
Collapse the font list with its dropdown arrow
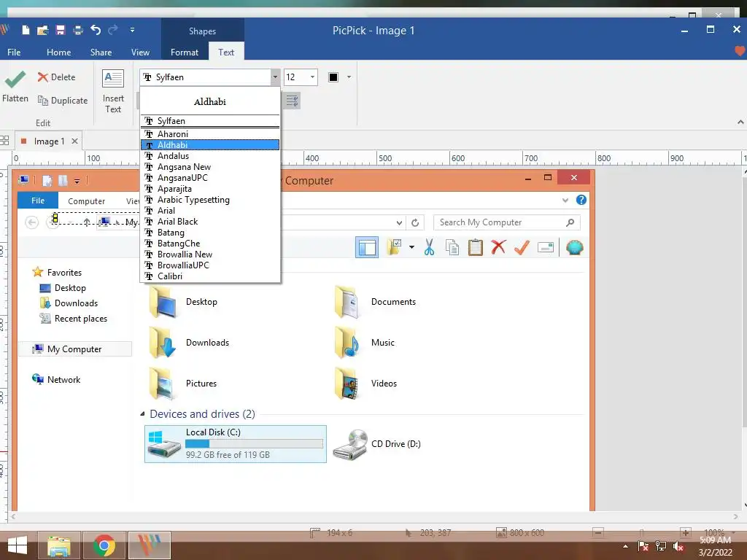(x=275, y=77)
